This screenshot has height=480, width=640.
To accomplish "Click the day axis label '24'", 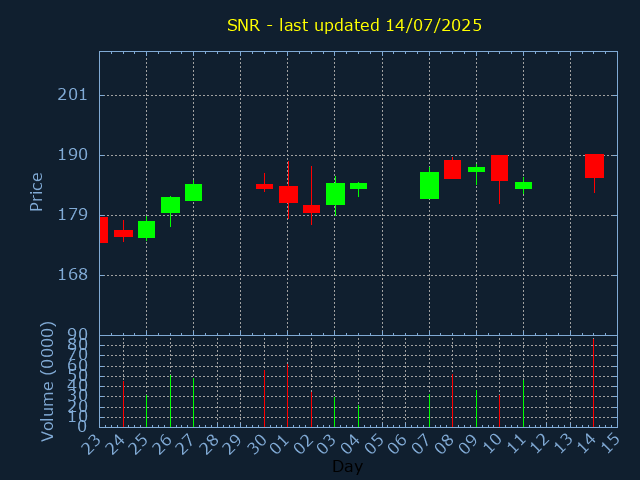I will pyautogui.click(x=115, y=444).
